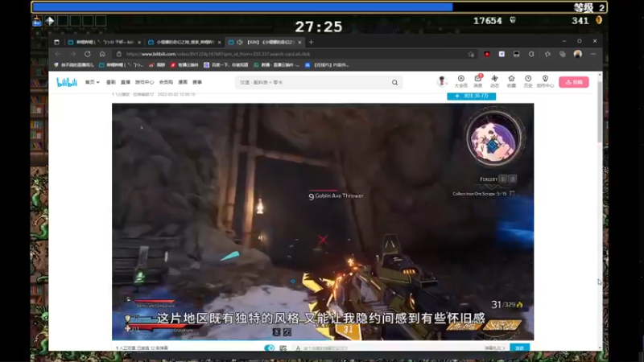View site info via the lock icon

coord(118,54)
